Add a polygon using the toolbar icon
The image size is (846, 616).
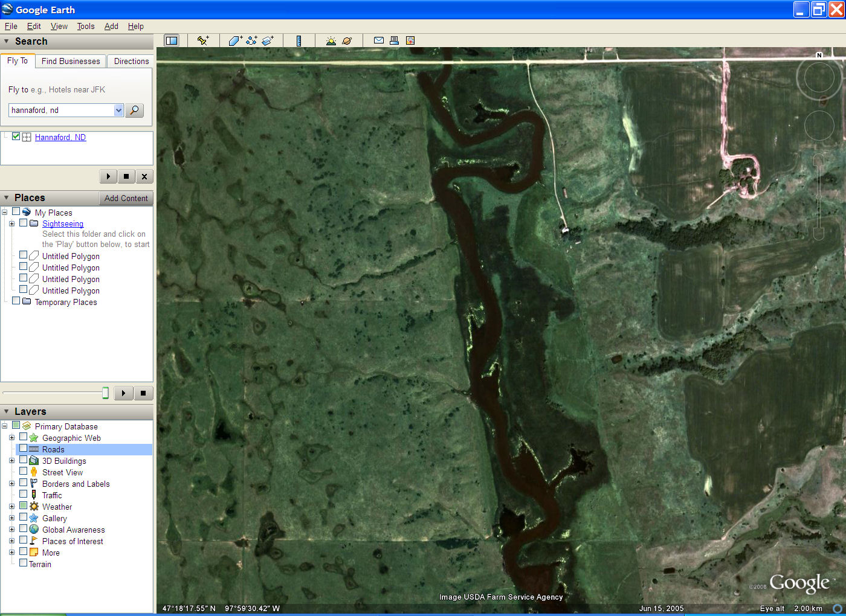(x=235, y=40)
